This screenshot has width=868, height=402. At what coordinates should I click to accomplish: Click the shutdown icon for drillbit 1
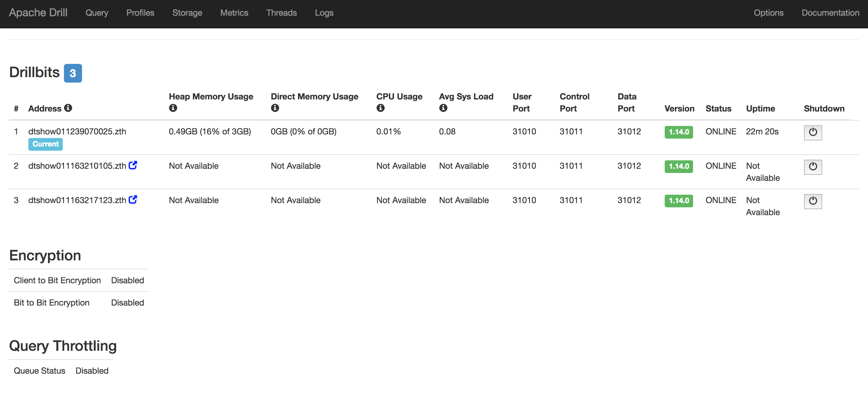coord(813,132)
